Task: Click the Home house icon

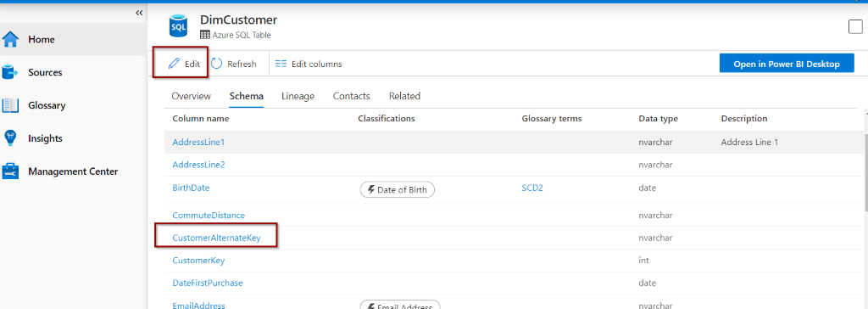Action: (11, 40)
